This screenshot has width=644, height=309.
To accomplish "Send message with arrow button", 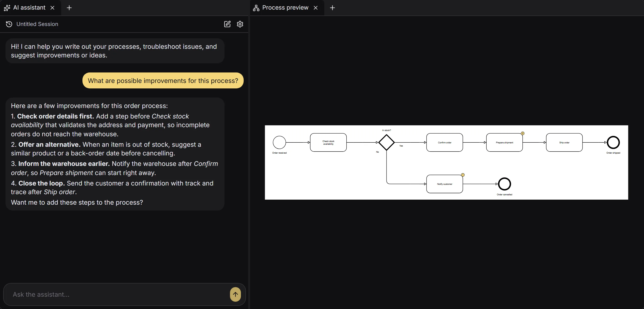I will pos(235,294).
